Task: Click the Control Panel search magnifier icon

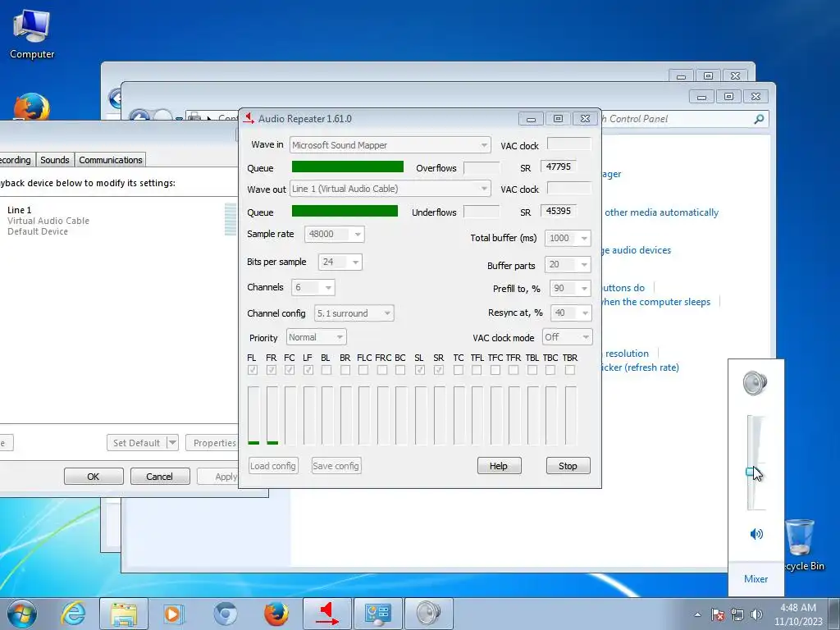Action: point(759,119)
